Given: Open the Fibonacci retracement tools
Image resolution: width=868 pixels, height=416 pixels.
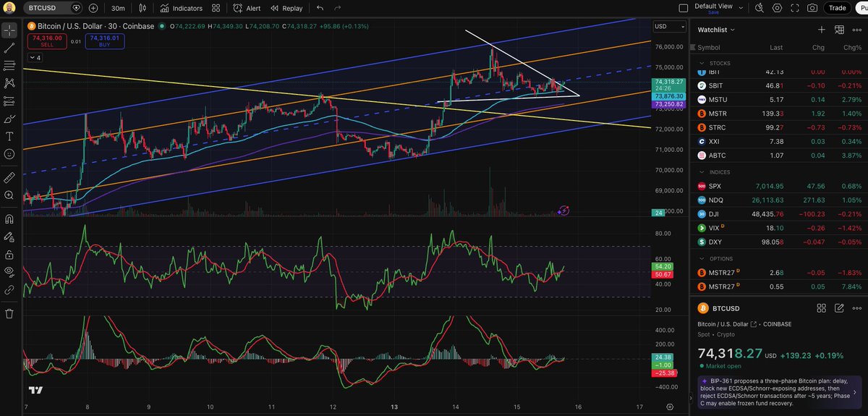Looking at the screenshot, I should (9, 66).
